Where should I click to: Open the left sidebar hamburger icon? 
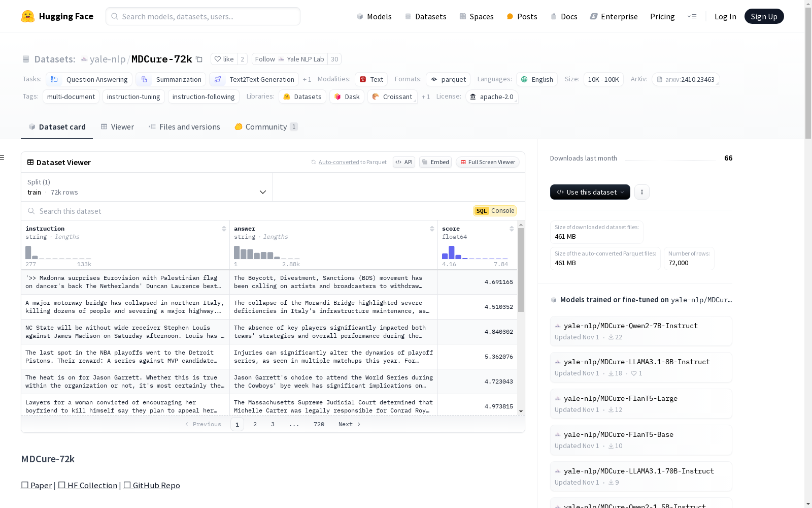tap(3, 157)
